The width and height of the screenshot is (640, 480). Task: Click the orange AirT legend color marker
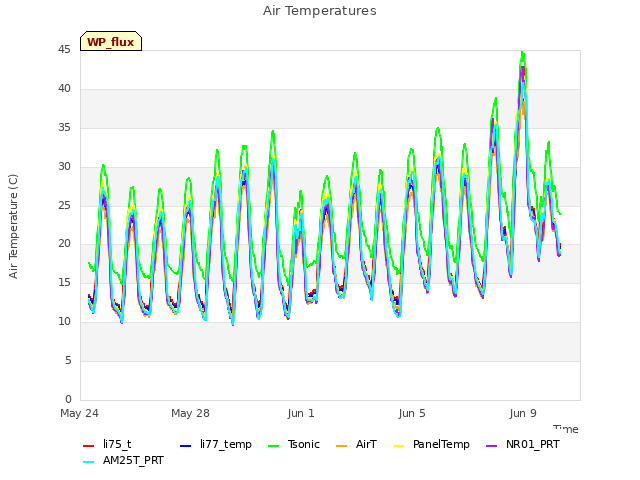point(341,446)
